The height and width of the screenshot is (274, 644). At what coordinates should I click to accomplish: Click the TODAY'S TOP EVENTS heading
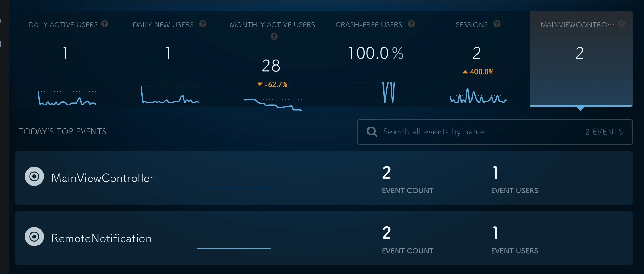pos(63,132)
